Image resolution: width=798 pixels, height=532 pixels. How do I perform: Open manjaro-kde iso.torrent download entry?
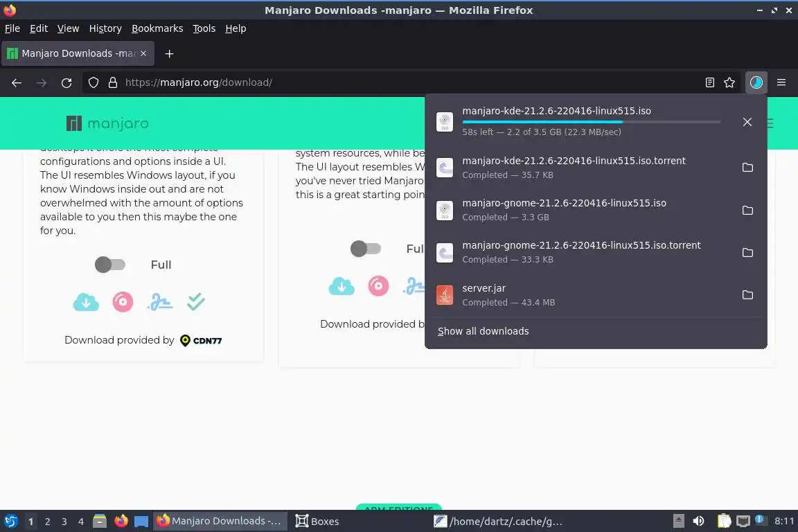(581, 168)
